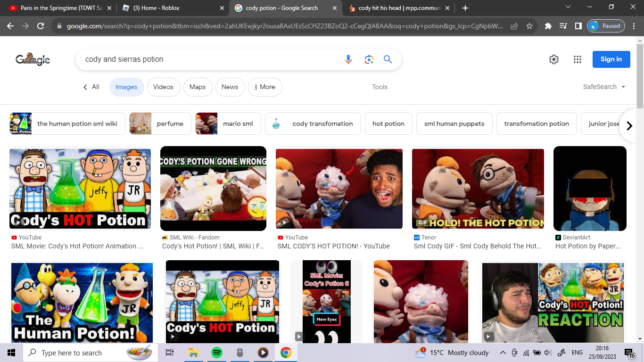Select the Images tab
The width and height of the screenshot is (644, 362).
(126, 87)
